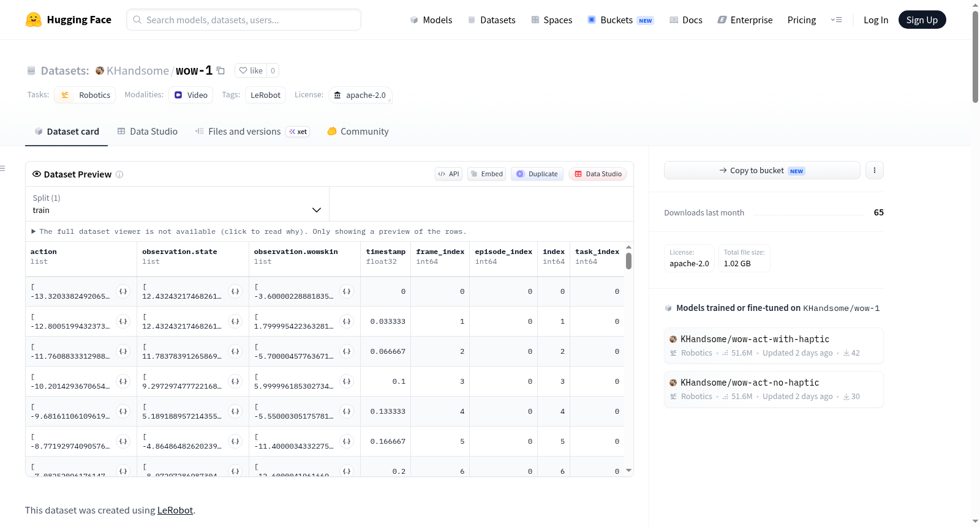Open the Docs link
The width and height of the screenshot is (980, 527).
click(686, 20)
